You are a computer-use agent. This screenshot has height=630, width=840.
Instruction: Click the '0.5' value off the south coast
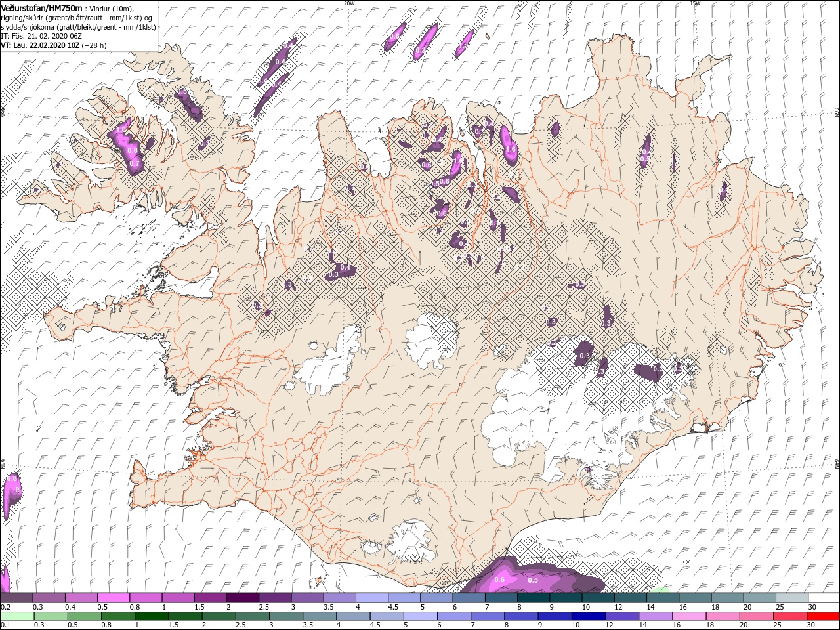click(533, 580)
